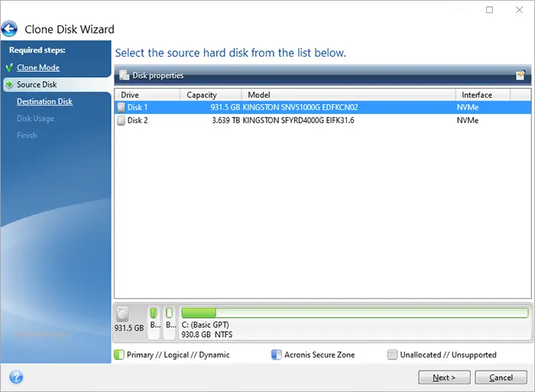Click the Finish step
This screenshot has height=392, width=535.
(27, 135)
